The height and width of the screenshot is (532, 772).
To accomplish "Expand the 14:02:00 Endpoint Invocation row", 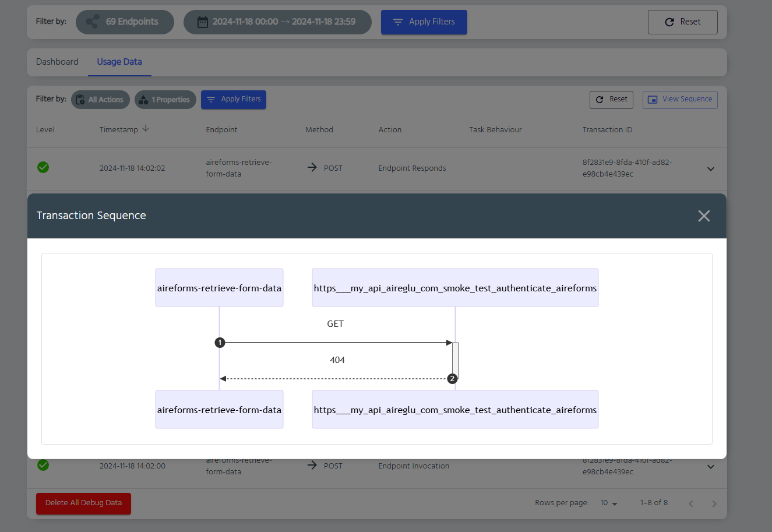I will (x=711, y=467).
